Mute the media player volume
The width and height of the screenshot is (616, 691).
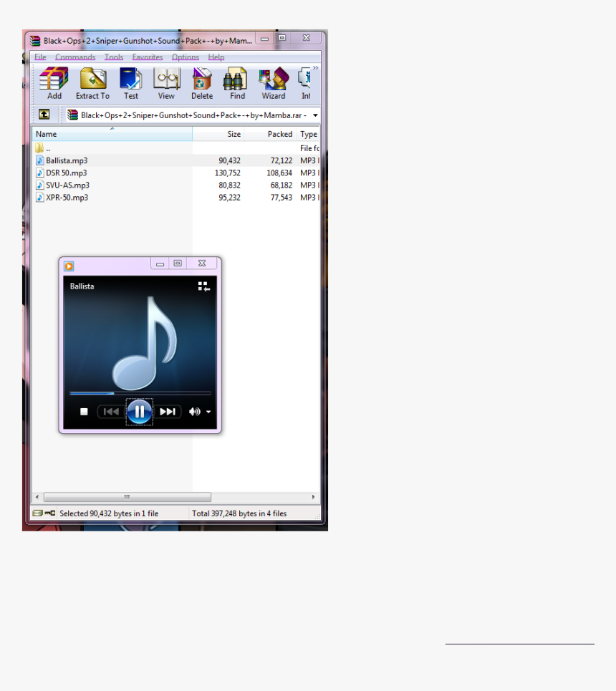[194, 412]
